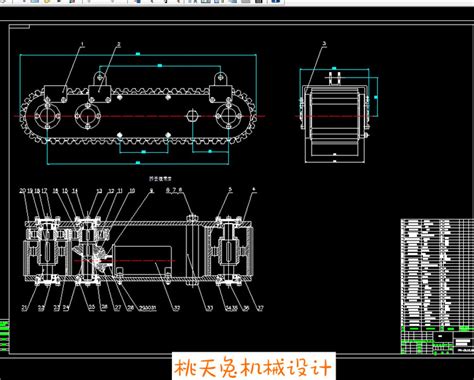The height and width of the screenshot is (380, 474).
Task: Pick part label 13 above bevel gear shaft
Action: point(99,191)
